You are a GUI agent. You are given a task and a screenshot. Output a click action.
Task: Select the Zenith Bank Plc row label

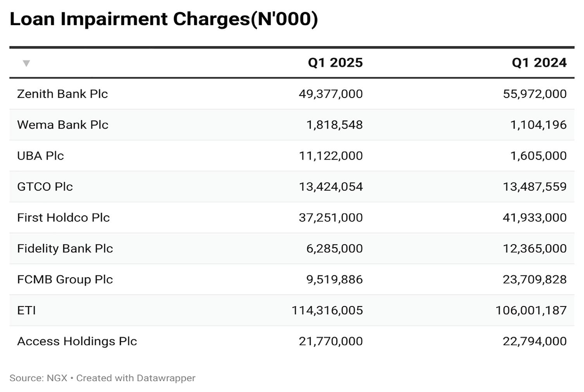(x=62, y=94)
